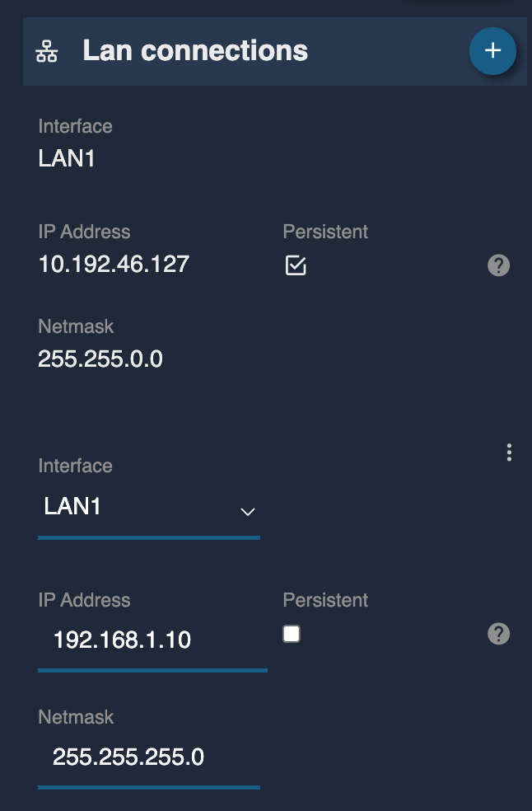
Task: Select the 10.192.46.127 IP address text
Action: pos(114,265)
